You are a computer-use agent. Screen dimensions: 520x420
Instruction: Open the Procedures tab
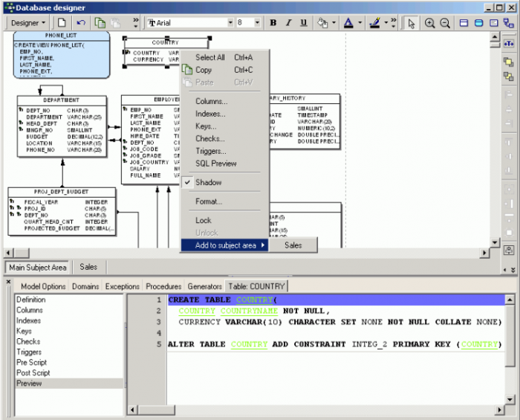click(x=163, y=286)
